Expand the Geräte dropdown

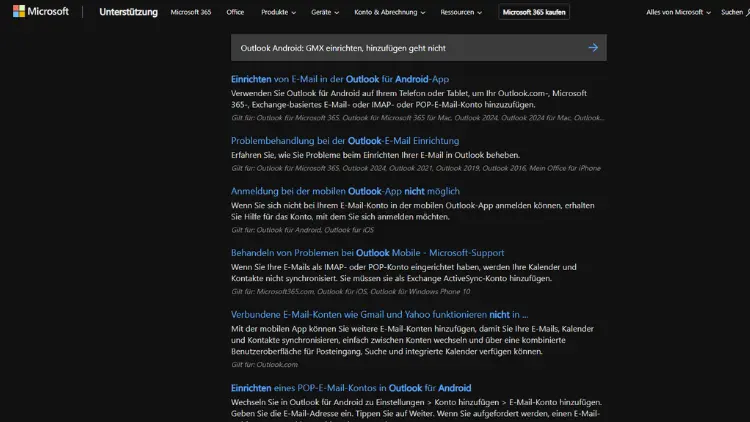[x=325, y=12]
